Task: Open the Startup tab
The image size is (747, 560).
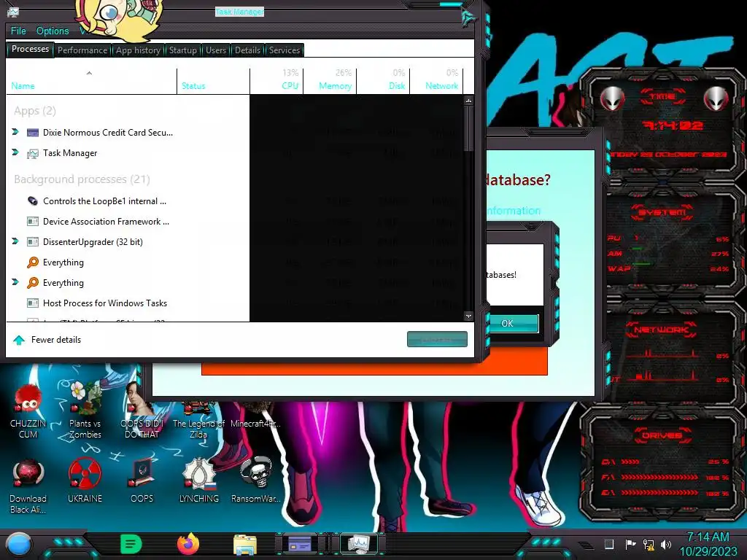Action: 183,50
